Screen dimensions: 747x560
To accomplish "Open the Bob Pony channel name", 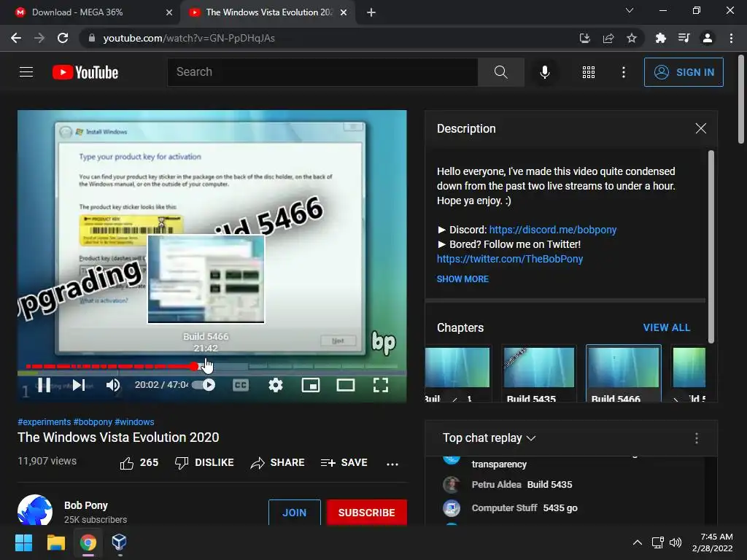I will (x=86, y=505).
